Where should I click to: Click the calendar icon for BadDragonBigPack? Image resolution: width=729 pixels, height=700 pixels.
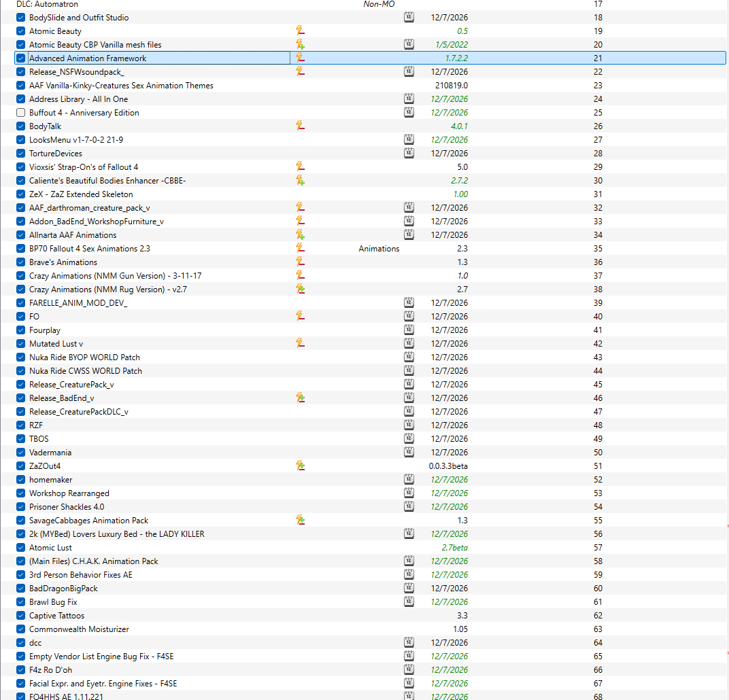[x=409, y=588]
